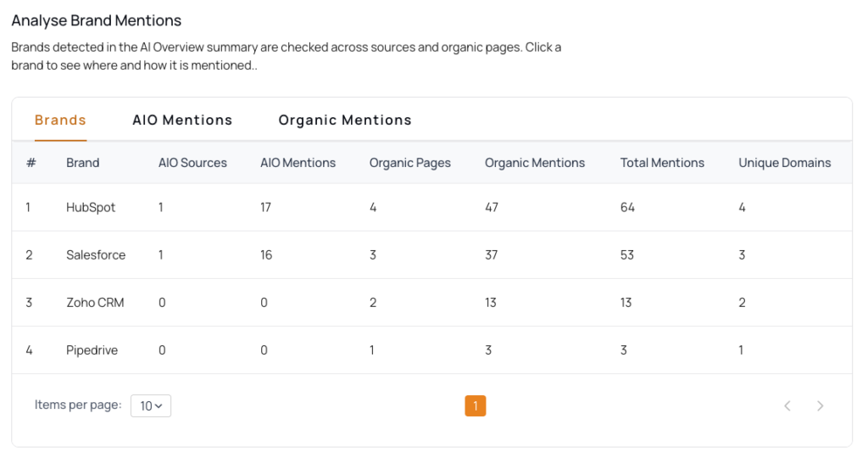Image resolution: width=868 pixels, height=458 pixels.
Task: Click the Organic Mentions column header
Action: 535,163
